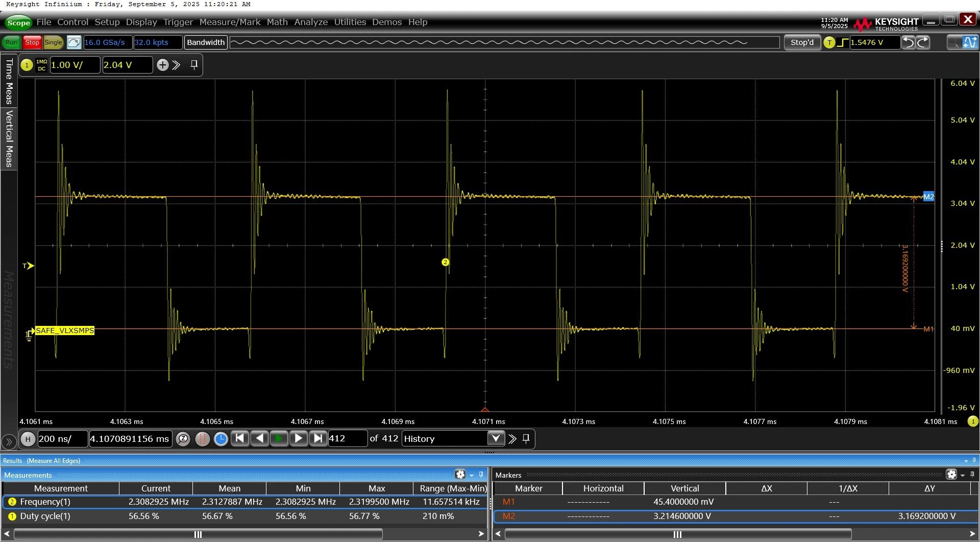The height and width of the screenshot is (542, 980).
Task: Toggle the red dotted segmented display icon
Action: (x=202, y=439)
